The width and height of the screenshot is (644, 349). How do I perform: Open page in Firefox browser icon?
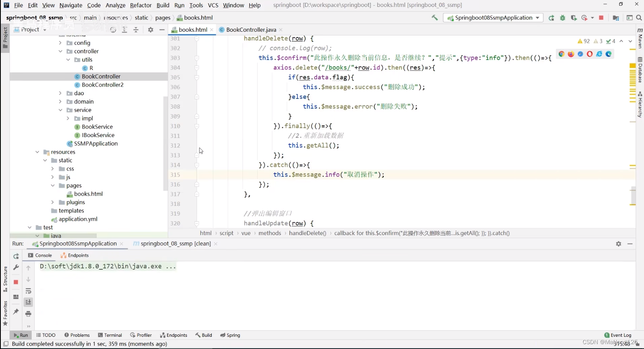[571, 54]
